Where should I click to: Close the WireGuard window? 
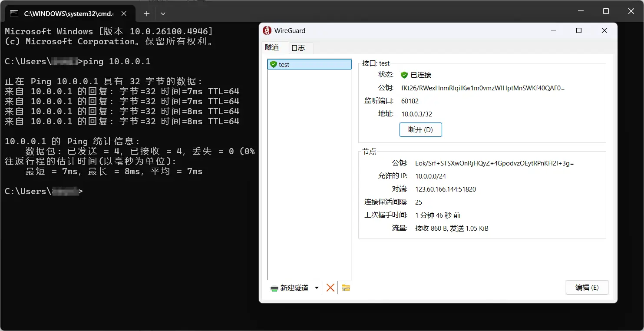tap(604, 30)
